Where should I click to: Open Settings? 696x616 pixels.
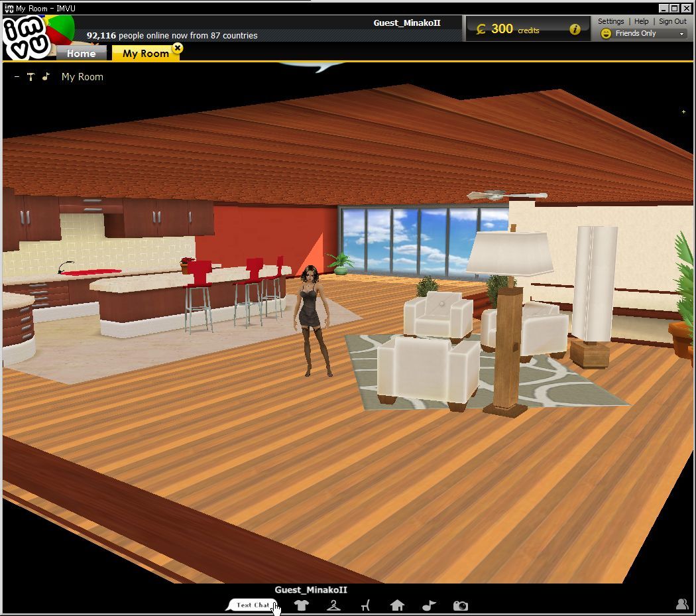click(610, 21)
